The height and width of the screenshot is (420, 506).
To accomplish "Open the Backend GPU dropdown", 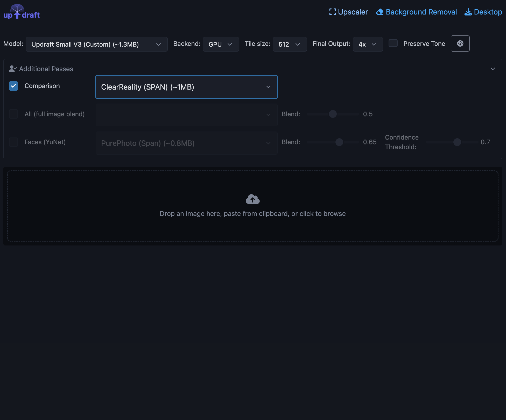I will [x=221, y=44].
